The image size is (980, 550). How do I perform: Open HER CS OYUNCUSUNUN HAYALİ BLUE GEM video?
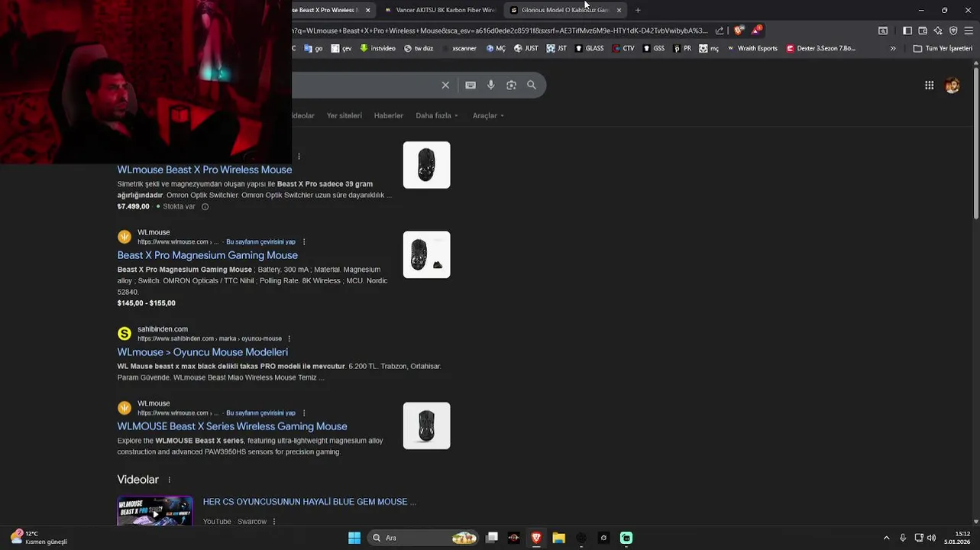point(309,502)
